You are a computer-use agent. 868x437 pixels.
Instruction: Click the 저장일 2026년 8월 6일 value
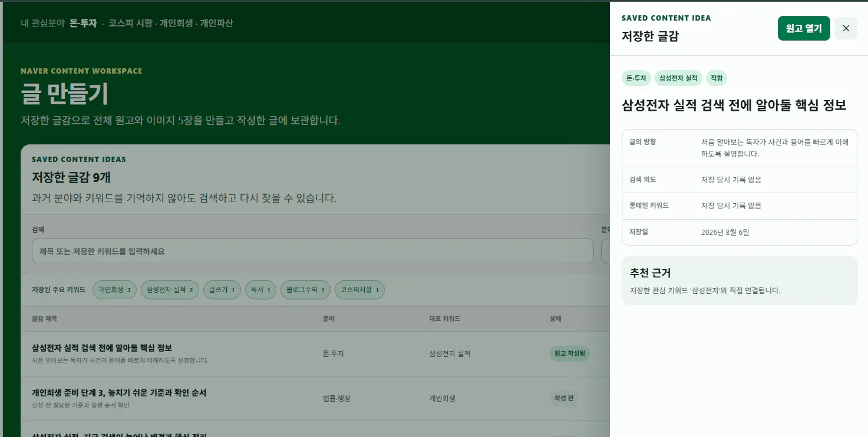tap(725, 232)
